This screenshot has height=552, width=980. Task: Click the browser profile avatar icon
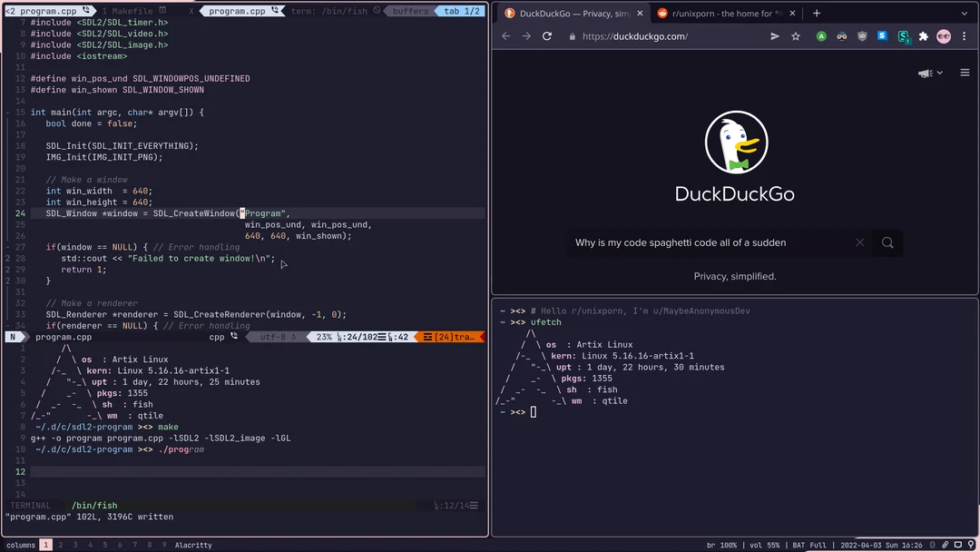click(x=944, y=36)
